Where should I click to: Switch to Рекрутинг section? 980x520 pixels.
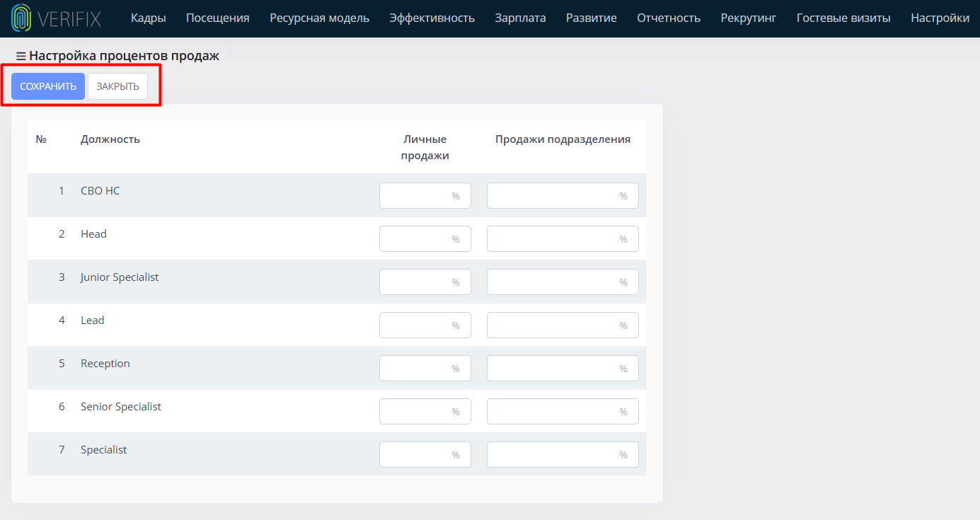pyautogui.click(x=749, y=18)
